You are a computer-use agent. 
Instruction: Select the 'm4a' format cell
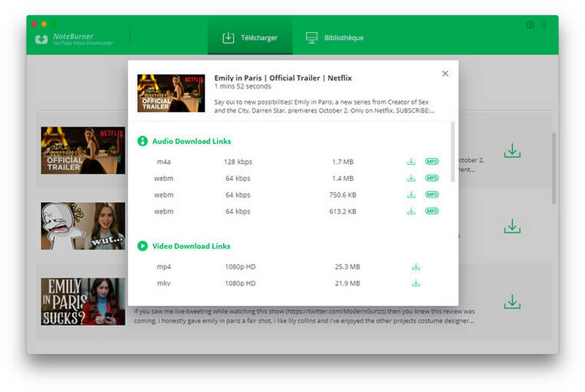click(x=163, y=162)
